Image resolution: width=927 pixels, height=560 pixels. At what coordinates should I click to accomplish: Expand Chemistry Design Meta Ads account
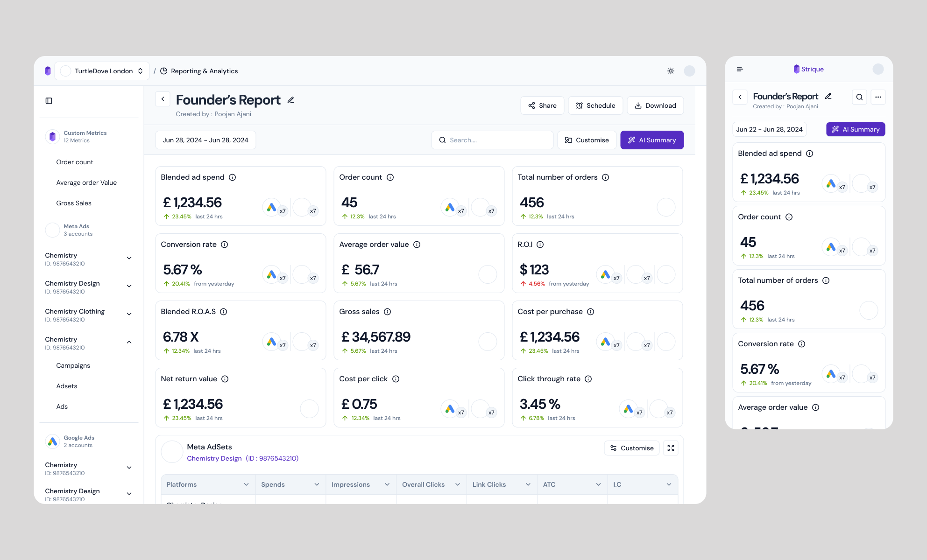(129, 286)
